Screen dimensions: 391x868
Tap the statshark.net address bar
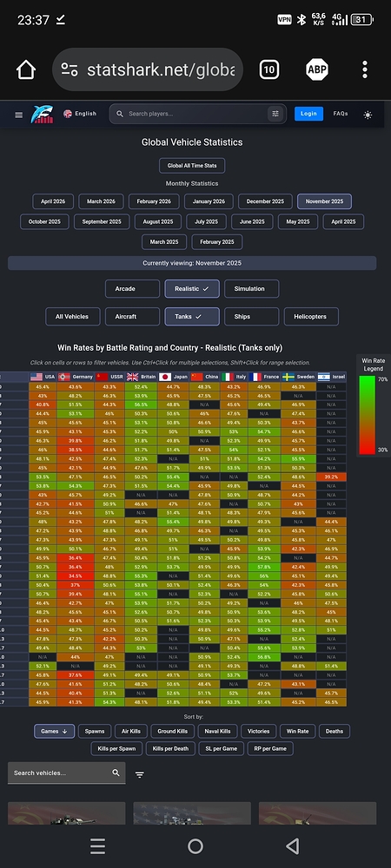(x=148, y=69)
